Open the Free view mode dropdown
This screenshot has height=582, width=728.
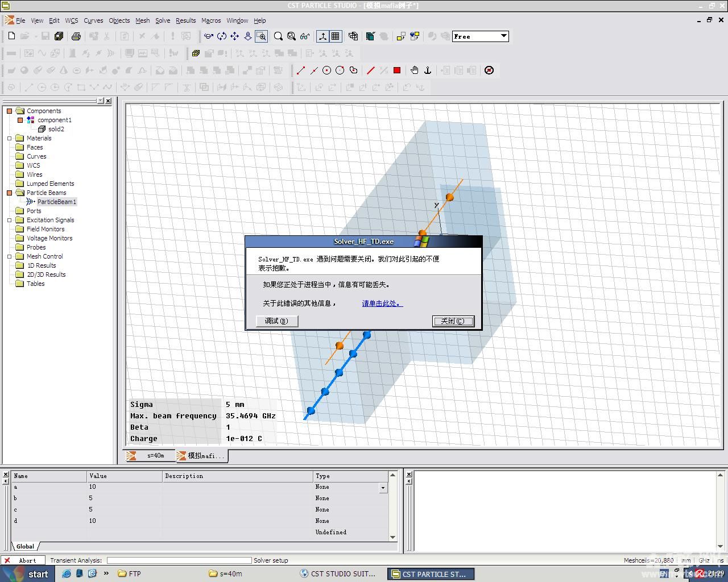tap(504, 36)
